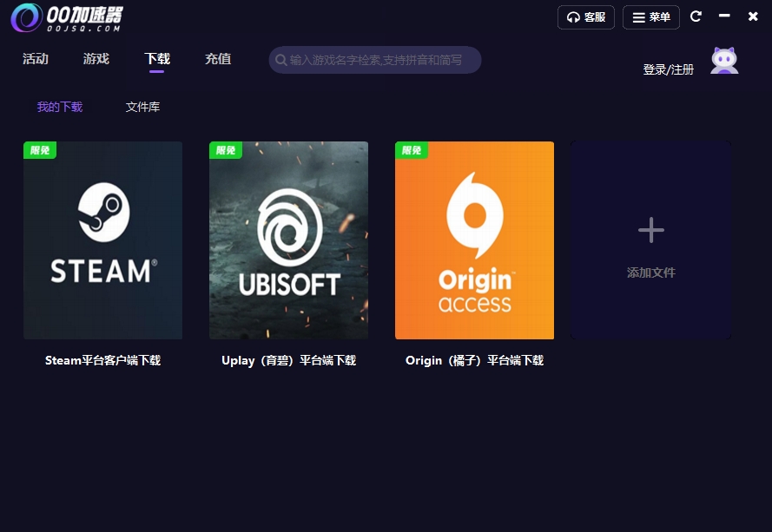Click the 限免 badge on Steam card
This screenshot has height=532, width=772.
(x=40, y=150)
